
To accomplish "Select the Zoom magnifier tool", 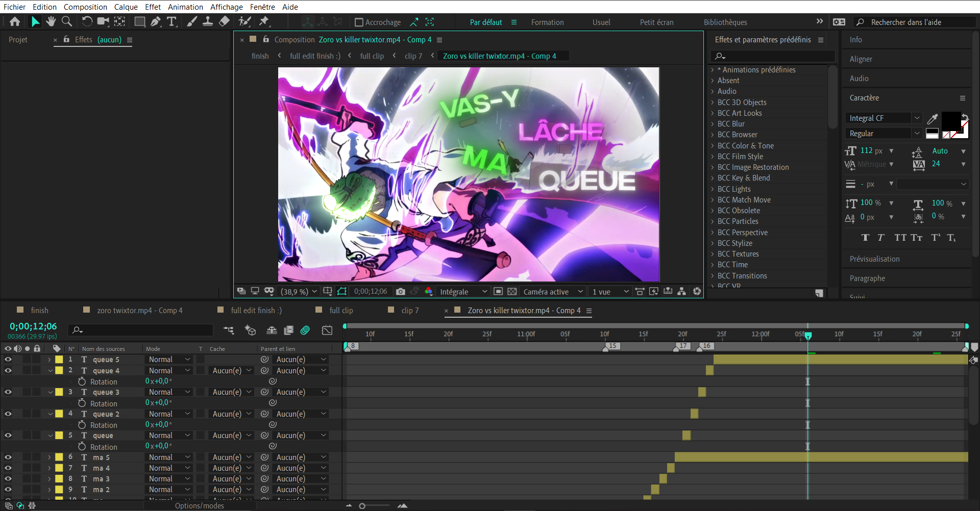I will coord(67,21).
